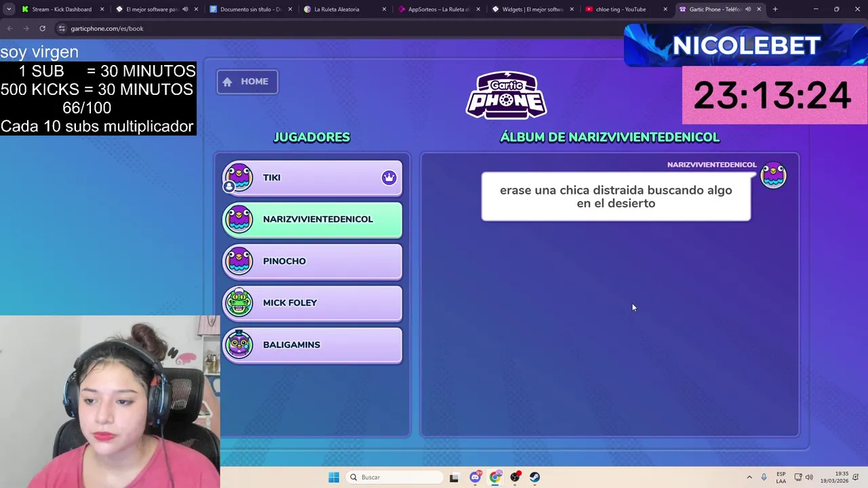Switch to the 'AppSorteos – La Ruleta' tab
Viewport: 868px width, 488px height.
[437, 9]
